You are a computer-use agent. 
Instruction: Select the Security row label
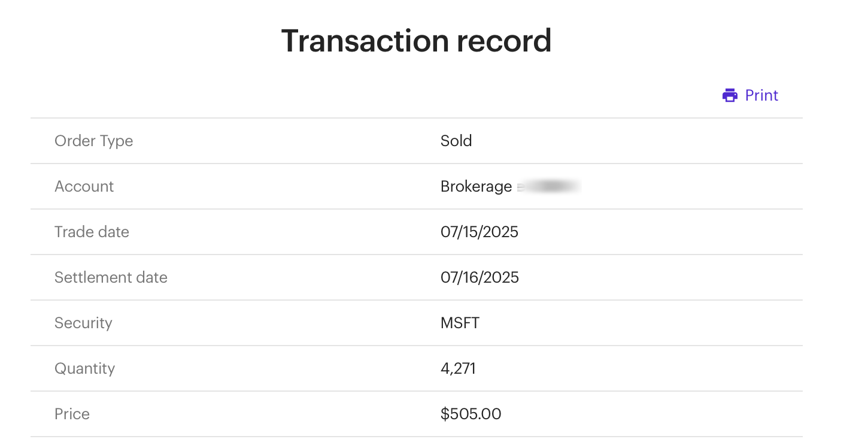[x=83, y=323]
